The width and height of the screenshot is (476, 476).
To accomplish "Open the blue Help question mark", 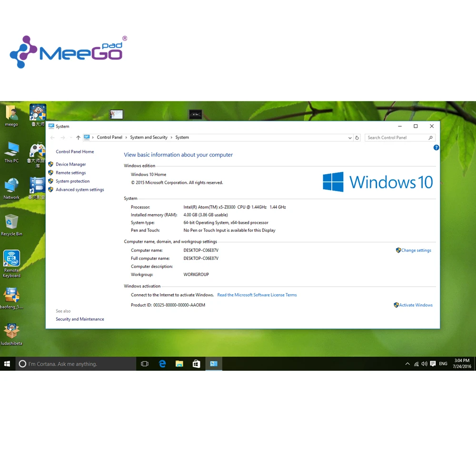I will point(436,148).
